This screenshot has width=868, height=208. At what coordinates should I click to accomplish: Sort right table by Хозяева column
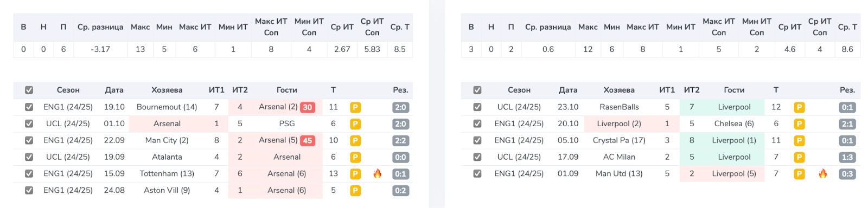pyautogui.click(x=619, y=90)
